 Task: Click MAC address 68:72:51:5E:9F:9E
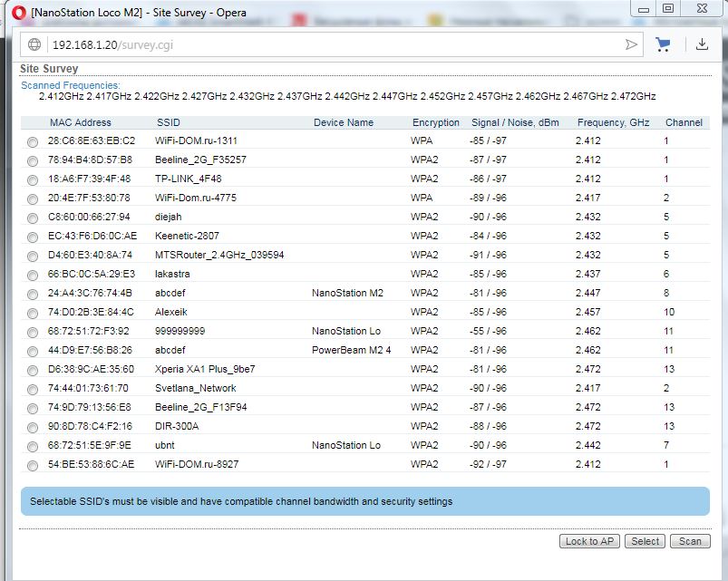point(90,445)
